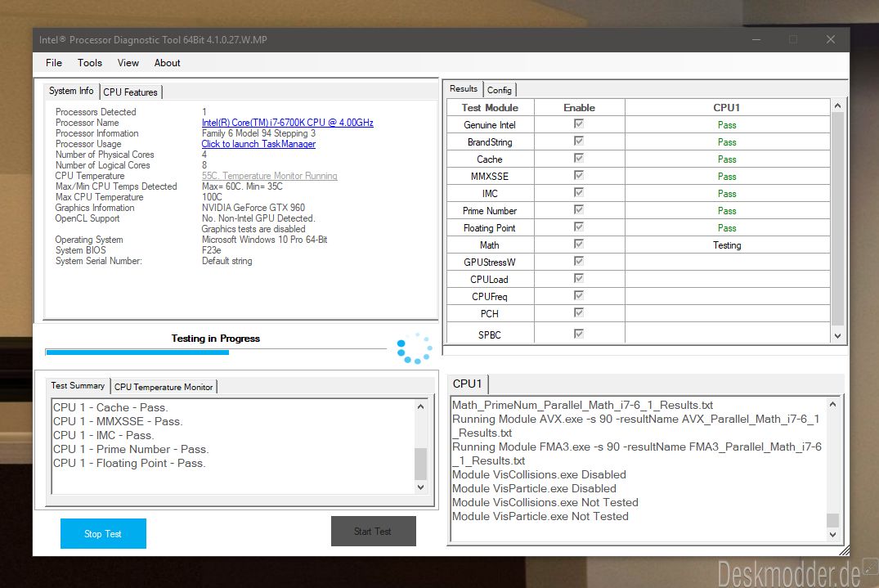Image resolution: width=879 pixels, height=588 pixels.
Task: Click the launch TaskManager link
Action: [x=258, y=143]
